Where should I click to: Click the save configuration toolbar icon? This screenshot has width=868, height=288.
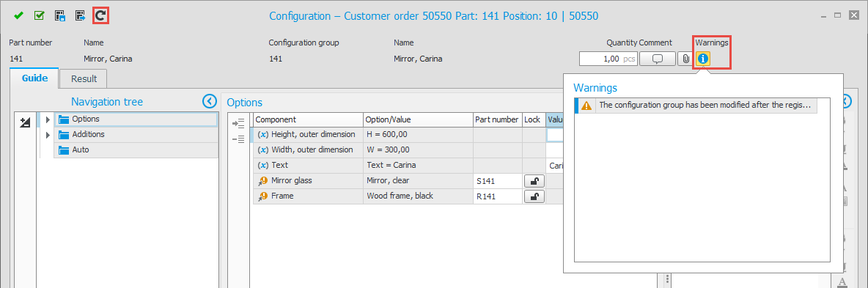click(60, 15)
